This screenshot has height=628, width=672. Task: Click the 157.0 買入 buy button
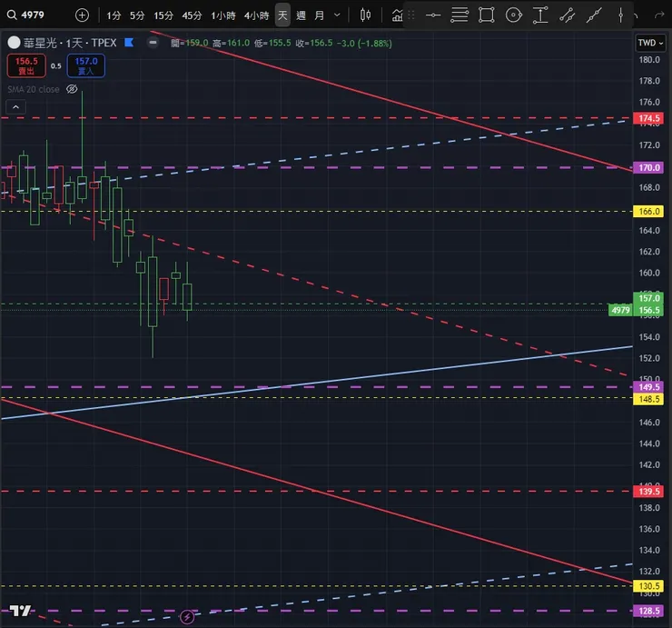point(85,65)
